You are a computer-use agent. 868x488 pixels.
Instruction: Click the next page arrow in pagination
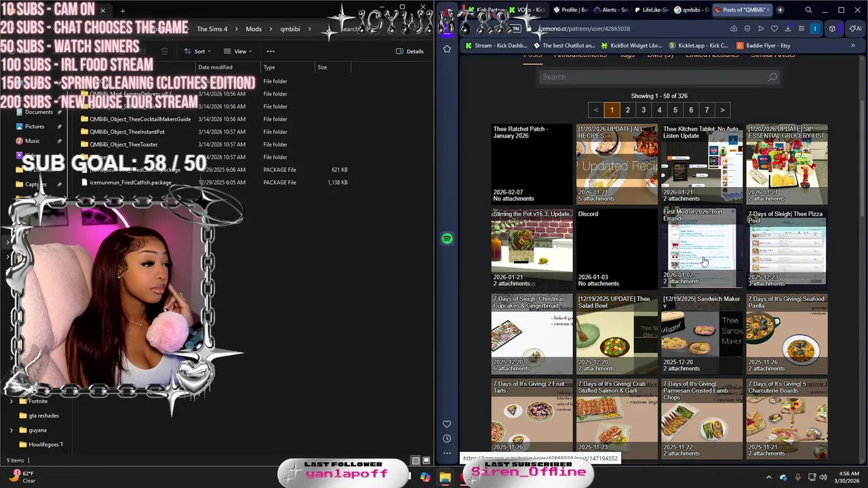[x=722, y=110]
